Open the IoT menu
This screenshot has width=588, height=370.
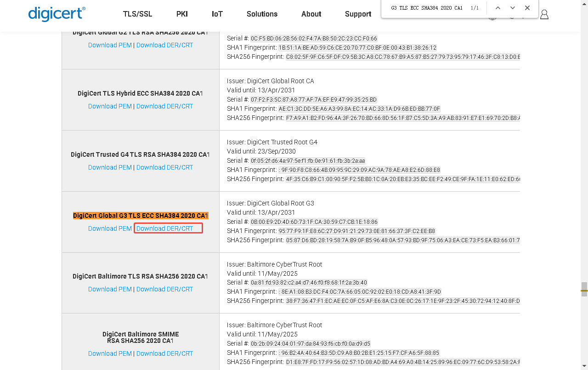[x=217, y=14]
